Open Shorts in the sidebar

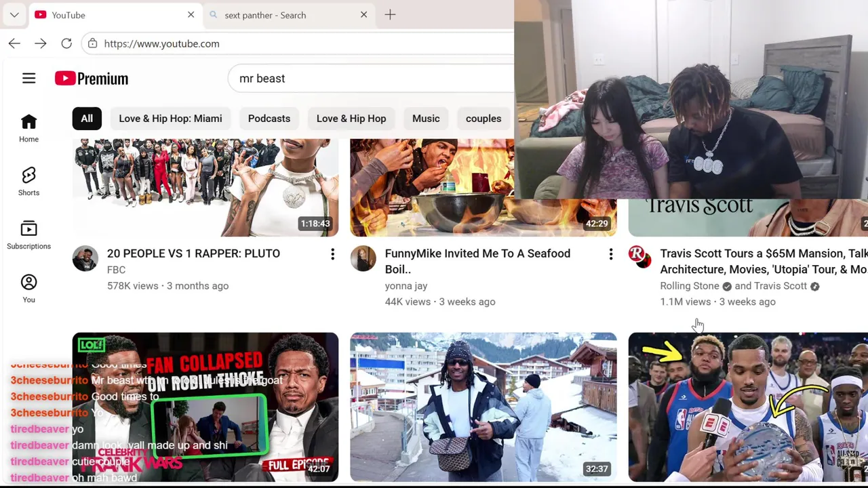coord(28,182)
